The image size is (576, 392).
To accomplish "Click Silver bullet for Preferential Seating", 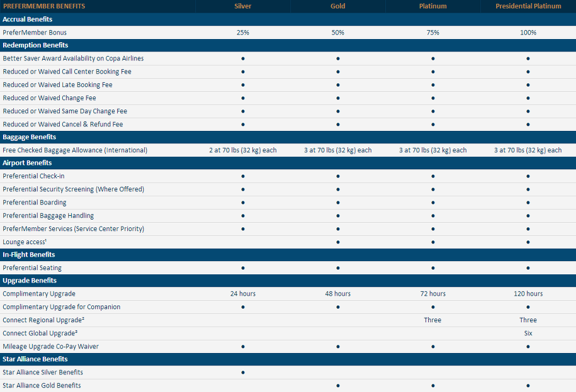I will pyautogui.click(x=243, y=268).
